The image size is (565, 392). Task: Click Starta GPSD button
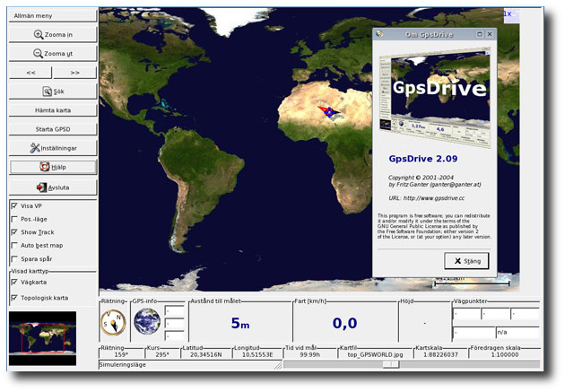(53, 129)
